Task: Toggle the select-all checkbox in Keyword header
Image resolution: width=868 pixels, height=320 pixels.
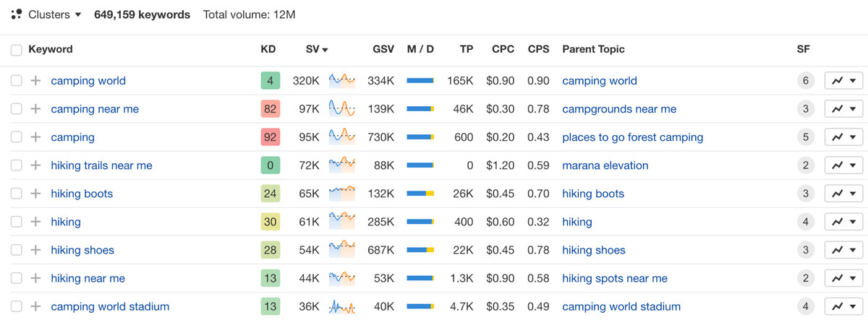Action: pos(16,50)
